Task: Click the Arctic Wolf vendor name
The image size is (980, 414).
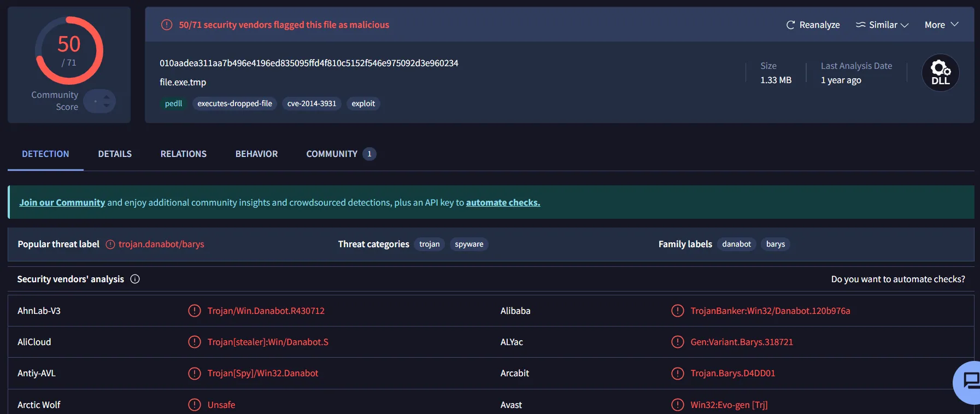Action: 39,405
